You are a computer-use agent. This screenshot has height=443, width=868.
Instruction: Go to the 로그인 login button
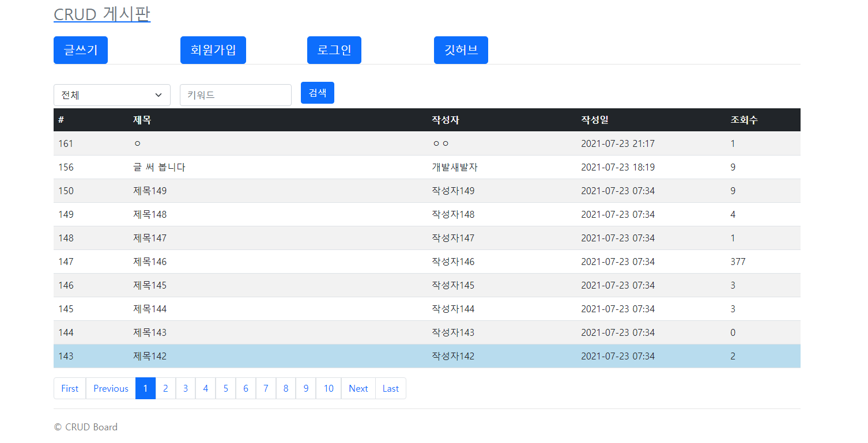pyautogui.click(x=334, y=50)
